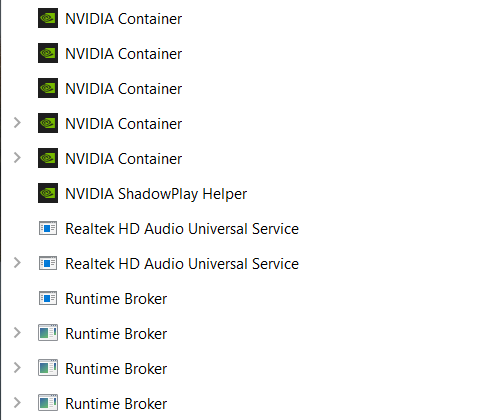Click the icon of the non-expandable Runtime Broker
488x420 pixels.
(x=48, y=298)
